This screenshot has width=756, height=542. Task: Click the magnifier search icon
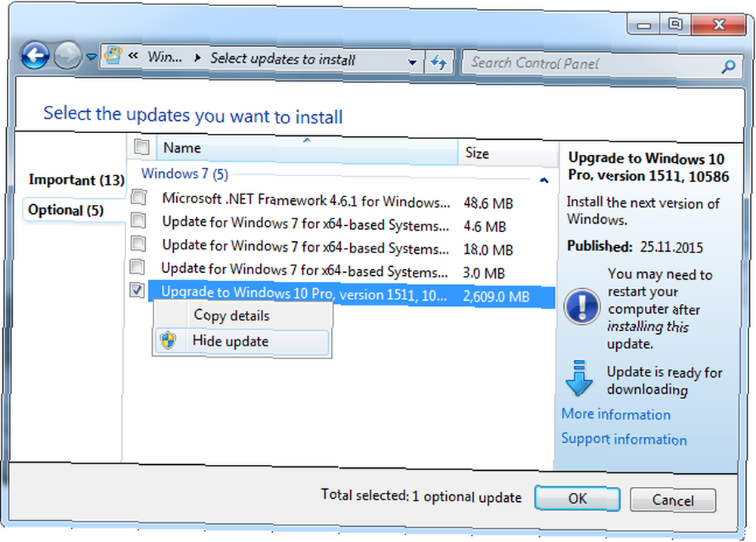pos(729,66)
